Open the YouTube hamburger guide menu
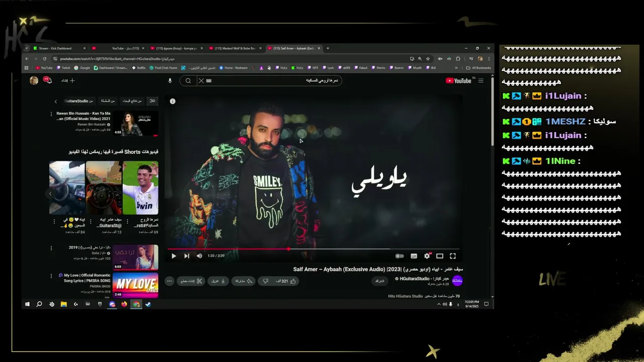 tap(481, 80)
